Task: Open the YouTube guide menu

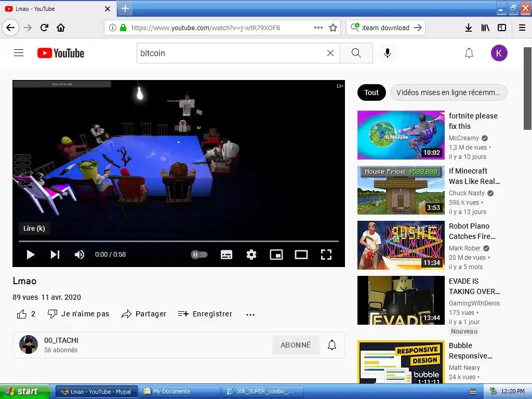Action: (x=19, y=53)
